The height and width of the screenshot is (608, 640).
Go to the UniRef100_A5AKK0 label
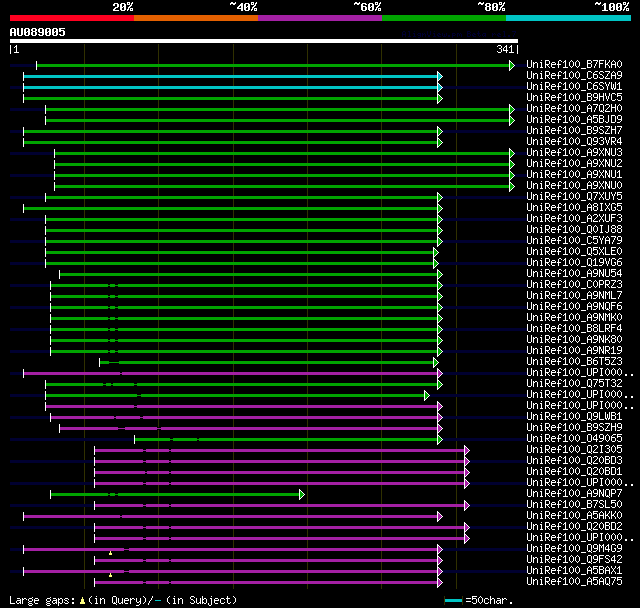coord(574,516)
